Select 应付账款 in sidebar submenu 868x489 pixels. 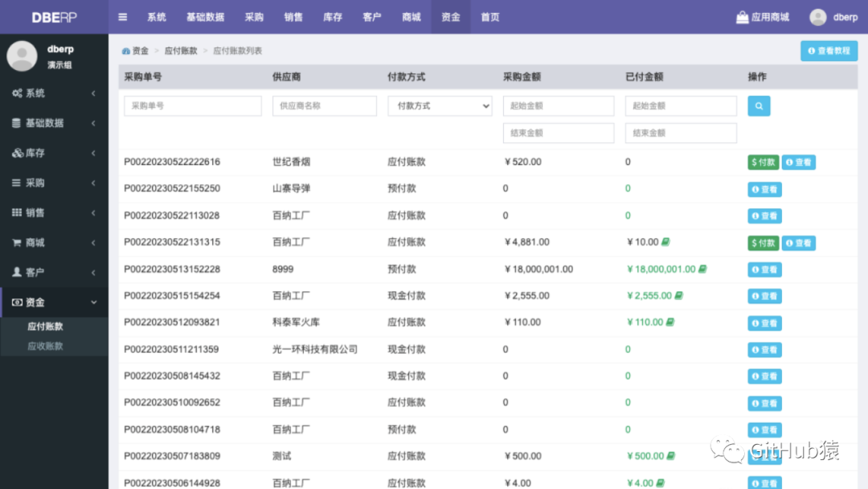(x=45, y=327)
